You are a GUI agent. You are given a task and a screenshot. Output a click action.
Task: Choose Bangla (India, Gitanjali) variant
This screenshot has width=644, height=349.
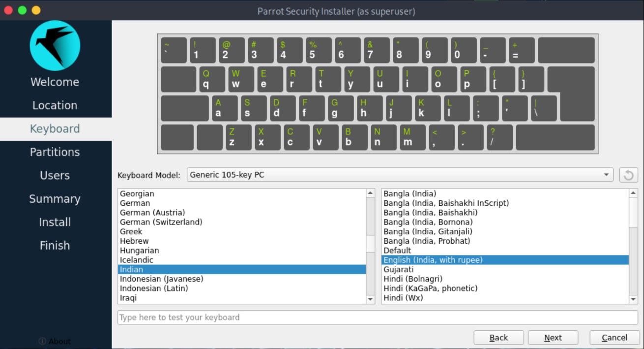505,231
